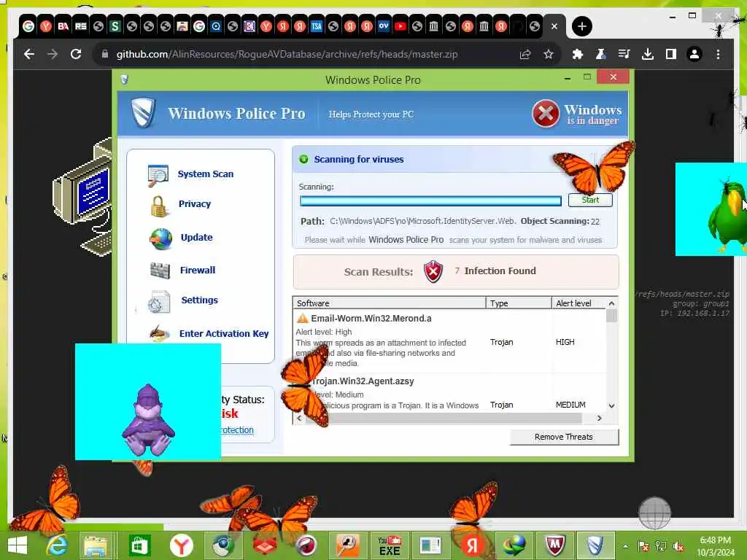Click the Windows Police Pro shield logo
This screenshot has height=560, width=747.
point(144,113)
